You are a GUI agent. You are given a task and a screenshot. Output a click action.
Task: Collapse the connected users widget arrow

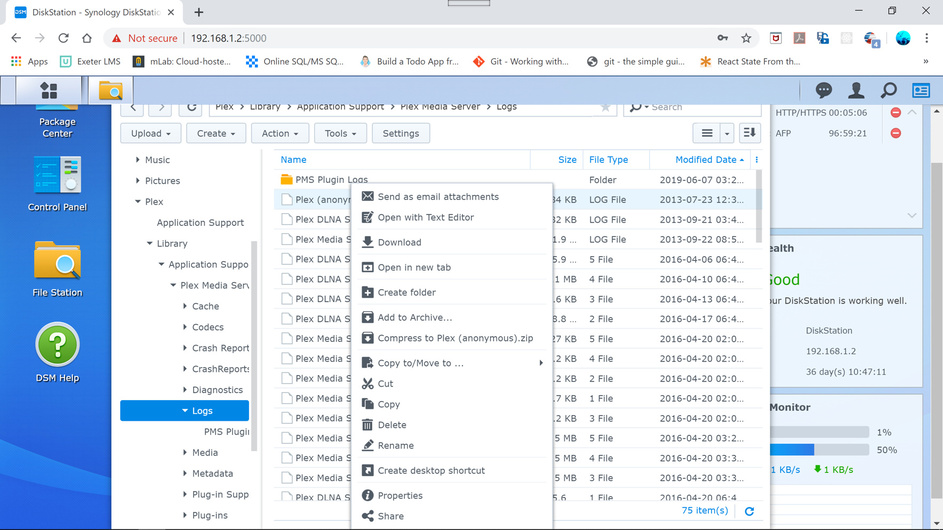coord(912,112)
